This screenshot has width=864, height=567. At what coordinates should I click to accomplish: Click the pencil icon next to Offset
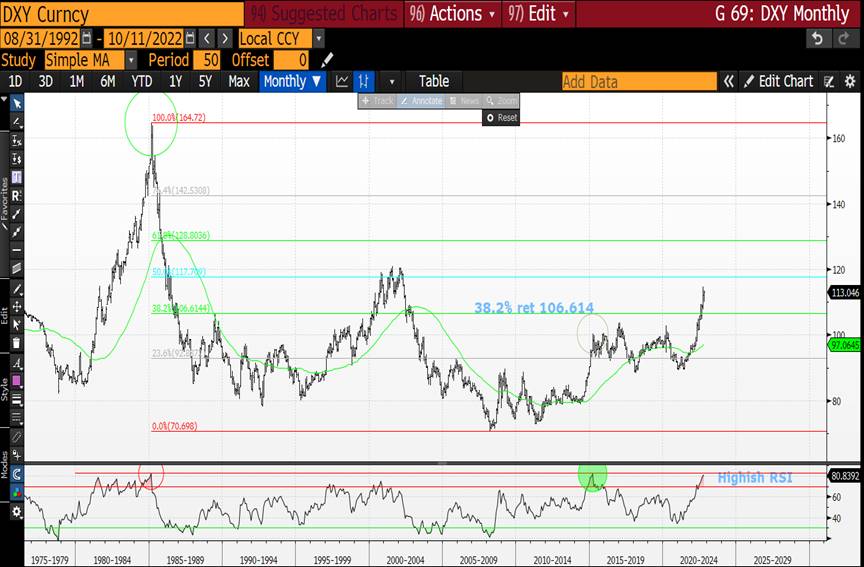pyautogui.click(x=327, y=60)
